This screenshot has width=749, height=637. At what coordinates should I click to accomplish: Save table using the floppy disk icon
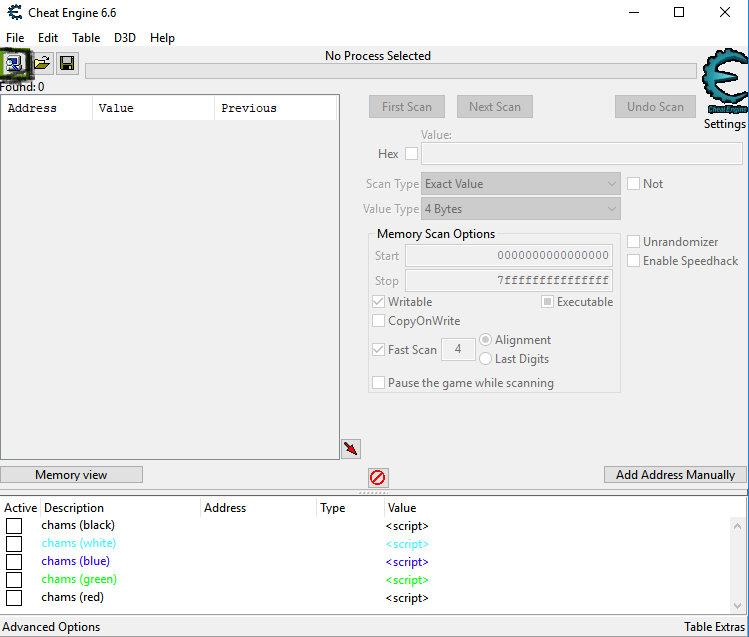coord(67,63)
